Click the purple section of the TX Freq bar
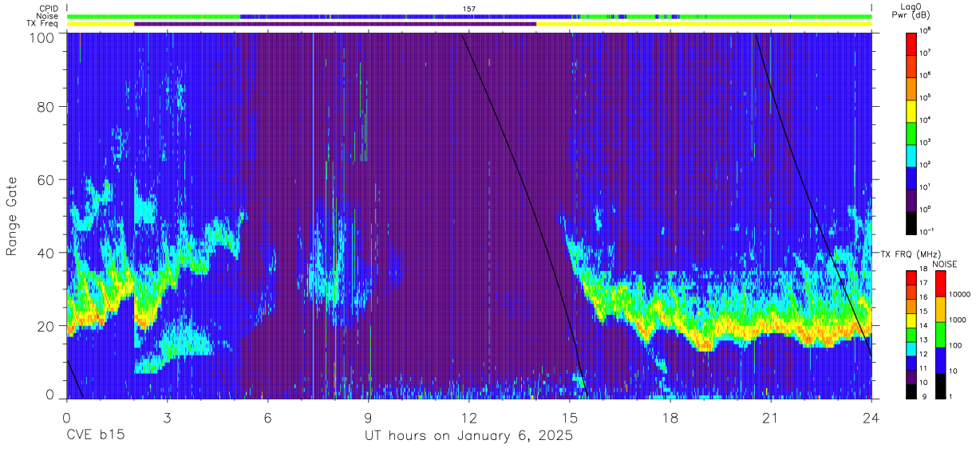Viewport: 980px width, 452px height. [335, 24]
